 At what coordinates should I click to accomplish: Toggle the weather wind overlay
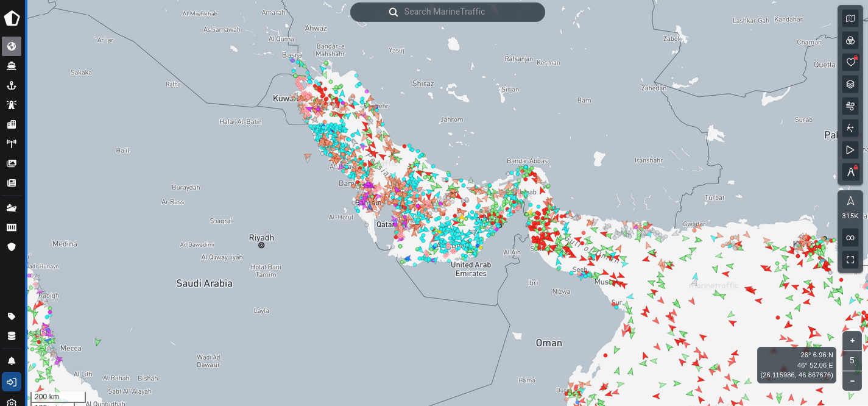click(x=850, y=106)
